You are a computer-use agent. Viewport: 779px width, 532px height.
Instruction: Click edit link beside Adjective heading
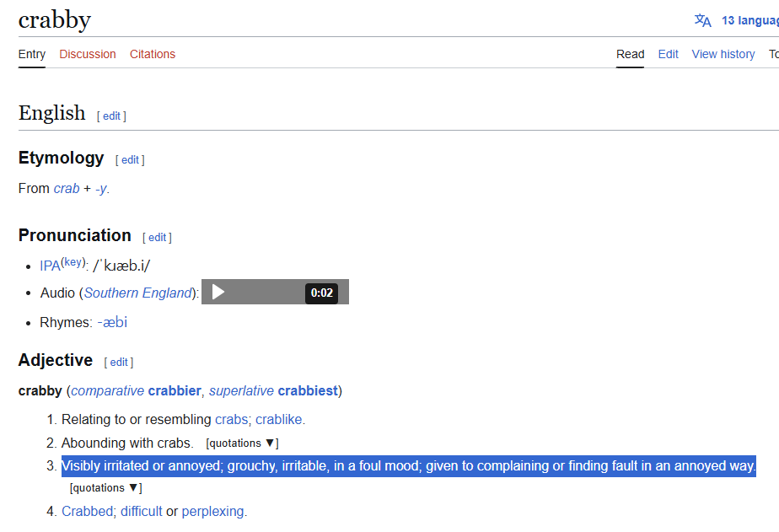119,363
